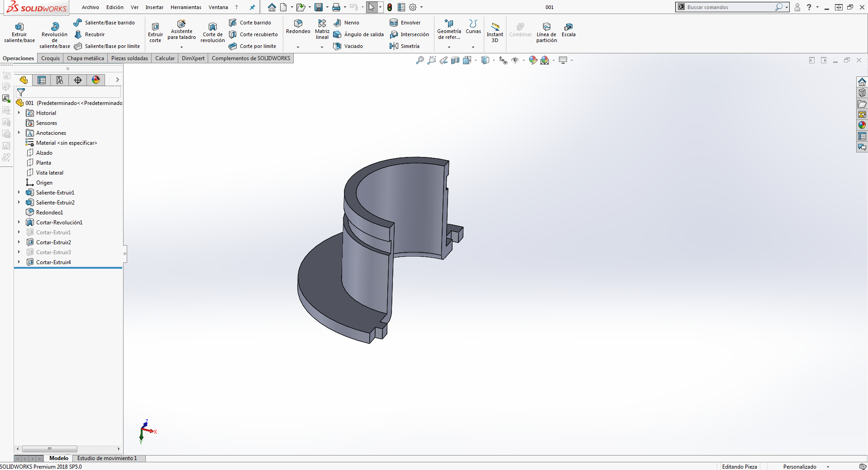
Task: Select Revolución de saliente/base tool
Action: click(x=55, y=35)
